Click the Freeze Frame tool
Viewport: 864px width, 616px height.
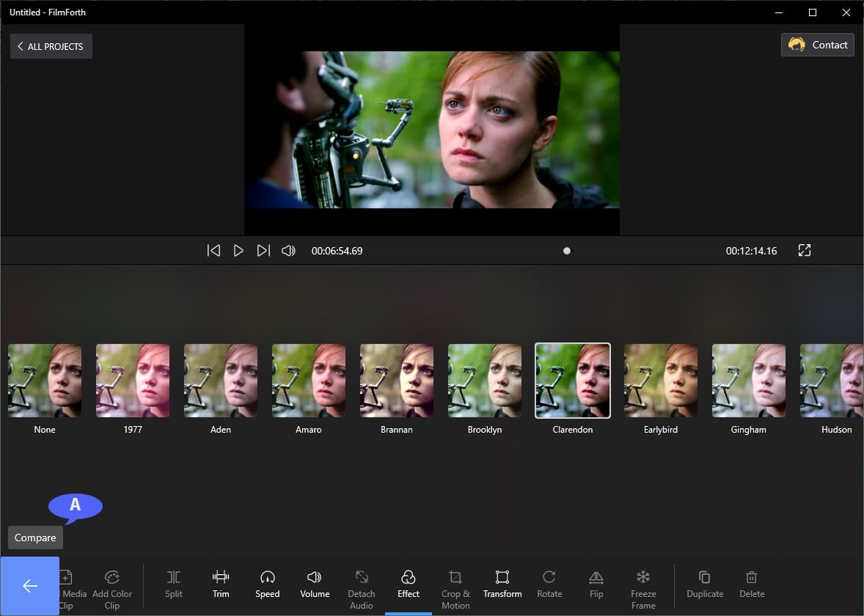pos(643,590)
